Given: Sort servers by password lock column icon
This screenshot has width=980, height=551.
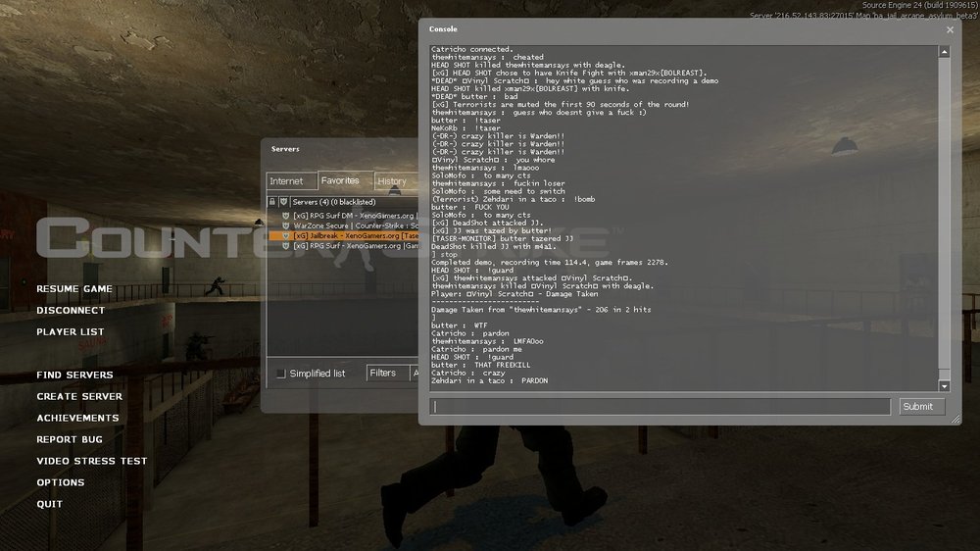Looking at the screenshot, I should (x=271, y=202).
